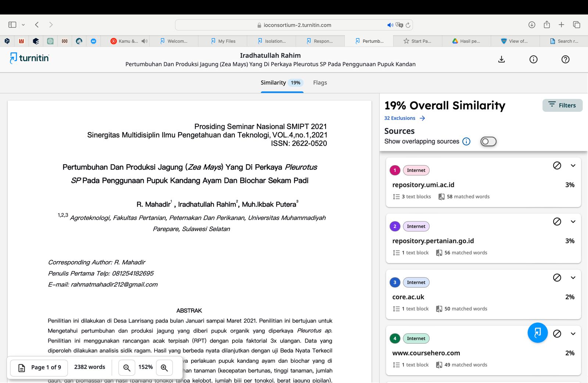Exclude core.ac.uk source
588x383 pixels.
click(x=557, y=277)
